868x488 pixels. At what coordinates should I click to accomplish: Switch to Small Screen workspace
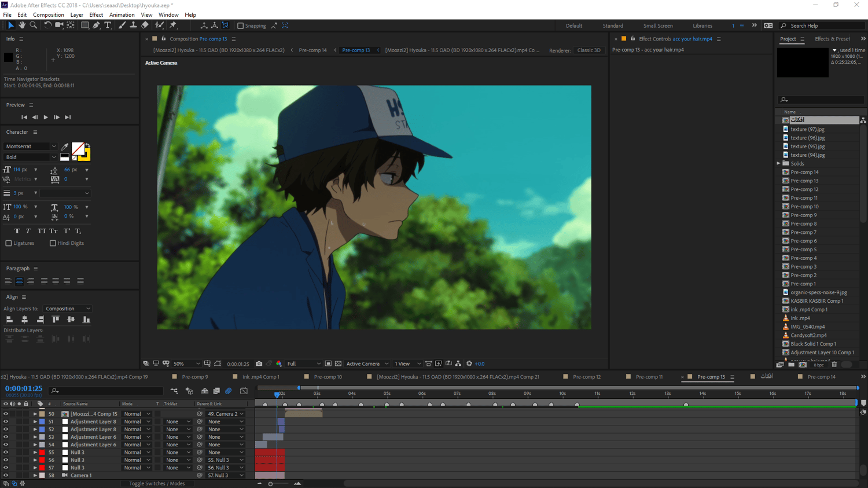(x=658, y=25)
